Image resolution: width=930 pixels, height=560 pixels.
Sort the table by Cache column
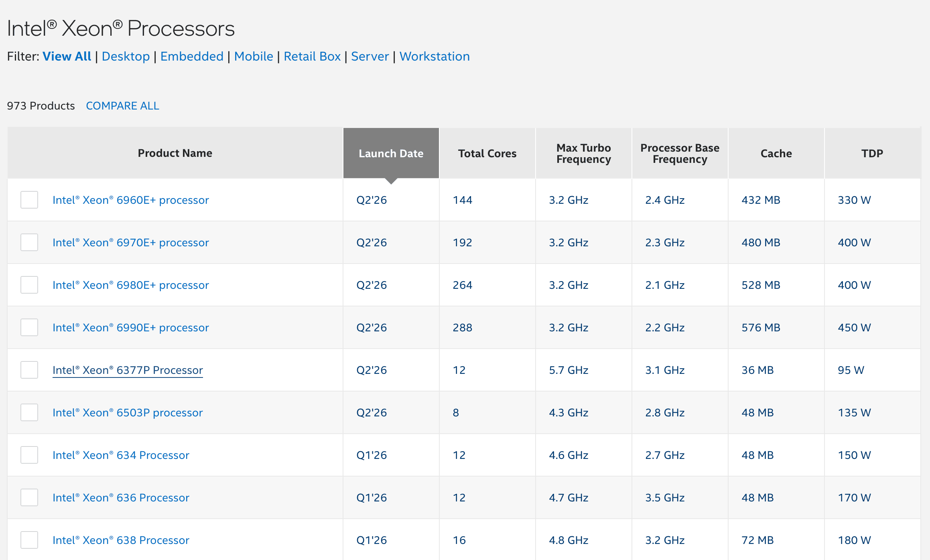pos(776,153)
